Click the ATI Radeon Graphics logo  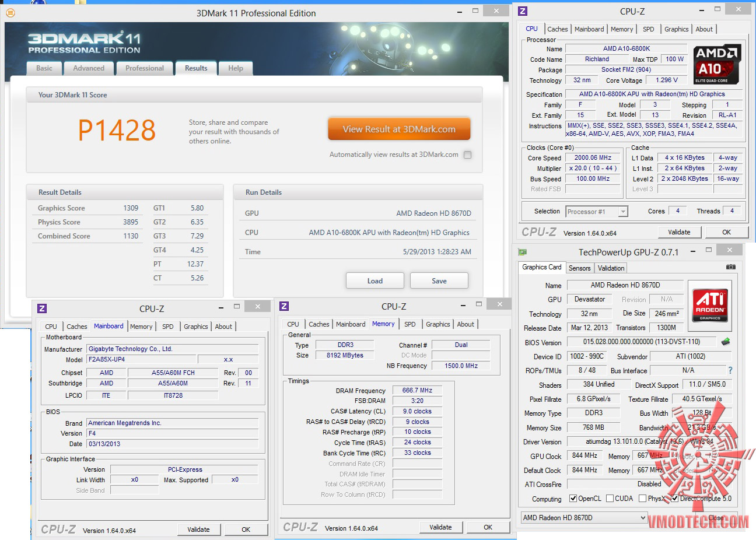pos(710,304)
